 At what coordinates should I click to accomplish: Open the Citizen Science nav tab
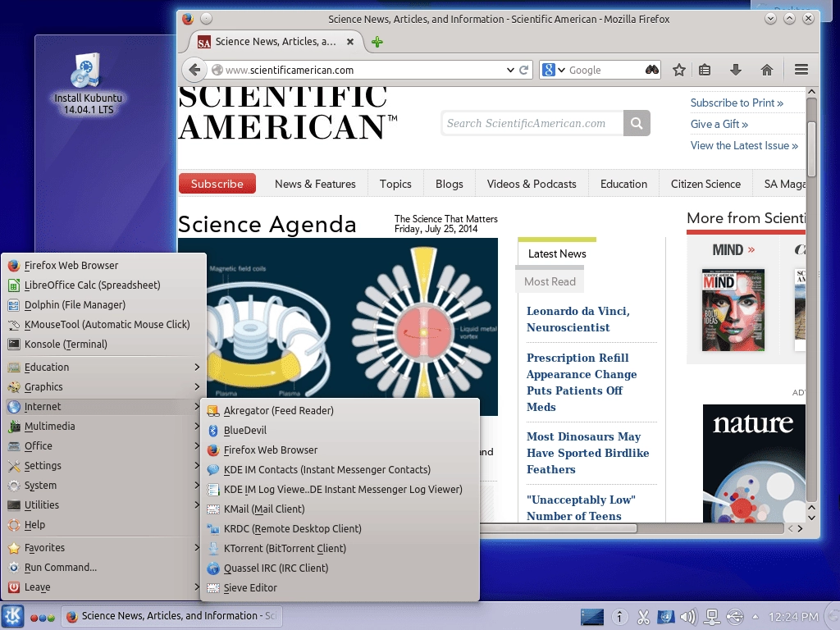pos(705,184)
